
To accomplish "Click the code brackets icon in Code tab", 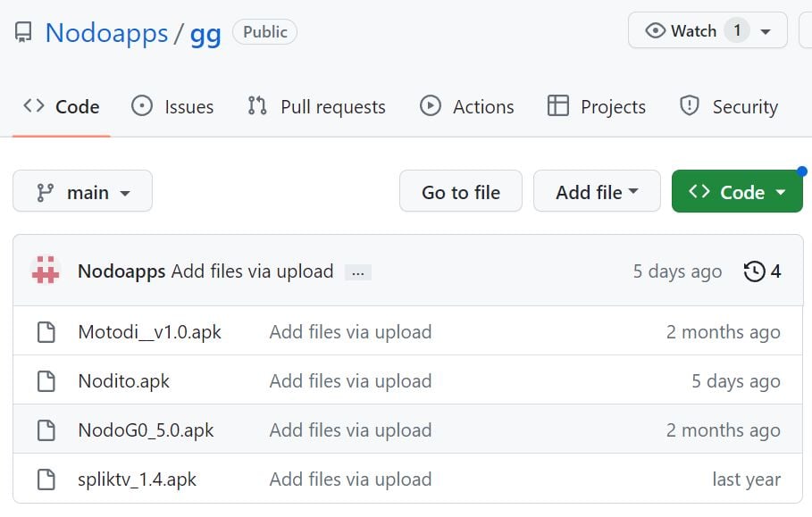I will point(34,105).
